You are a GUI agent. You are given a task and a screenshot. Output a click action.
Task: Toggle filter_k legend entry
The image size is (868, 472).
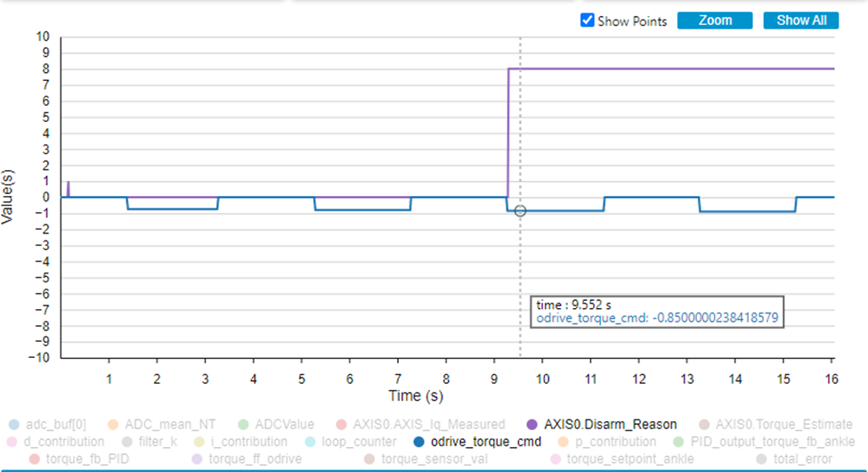pyautogui.click(x=151, y=442)
